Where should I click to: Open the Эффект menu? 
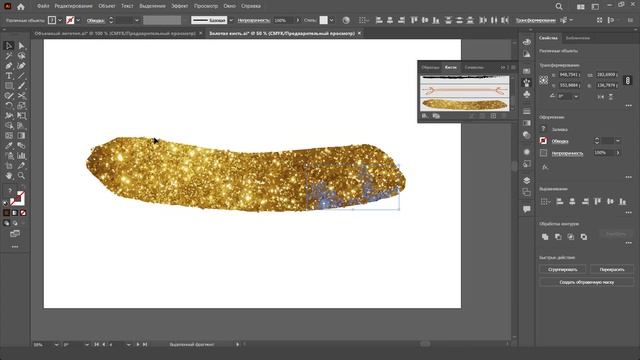coord(180,6)
